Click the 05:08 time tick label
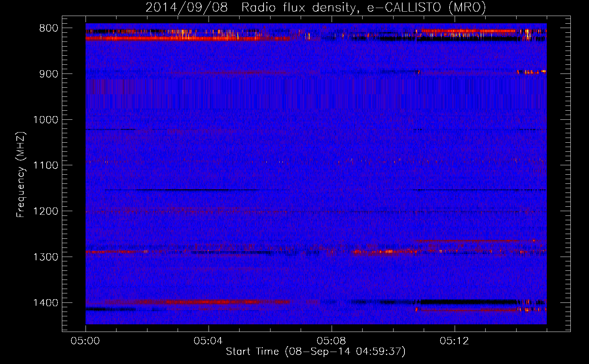The width and height of the screenshot is (589, 364). 331,341
